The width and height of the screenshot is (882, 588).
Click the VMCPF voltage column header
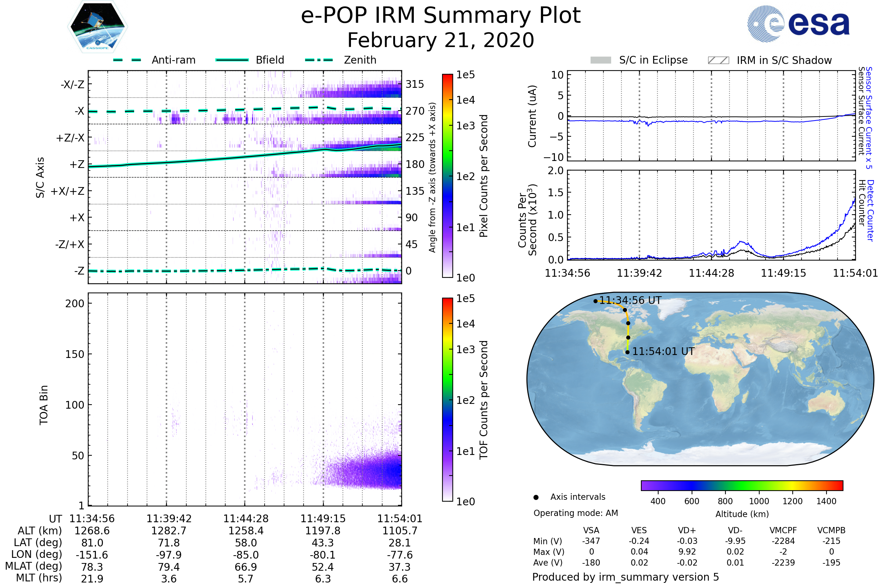(x=783, y=530)
